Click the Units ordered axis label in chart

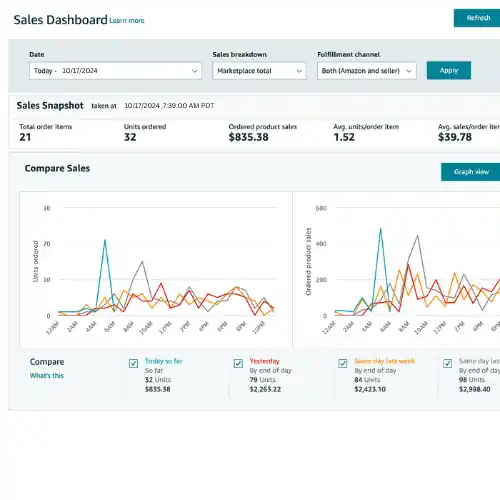coord(36,262)
